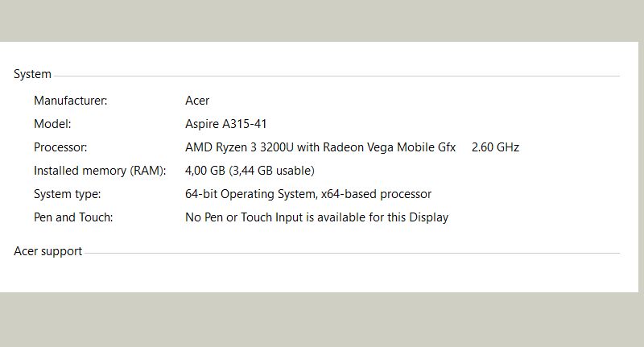Click AMD Ryzen 3 3200U processor name
644x347 pixels.
coord(320,147)
